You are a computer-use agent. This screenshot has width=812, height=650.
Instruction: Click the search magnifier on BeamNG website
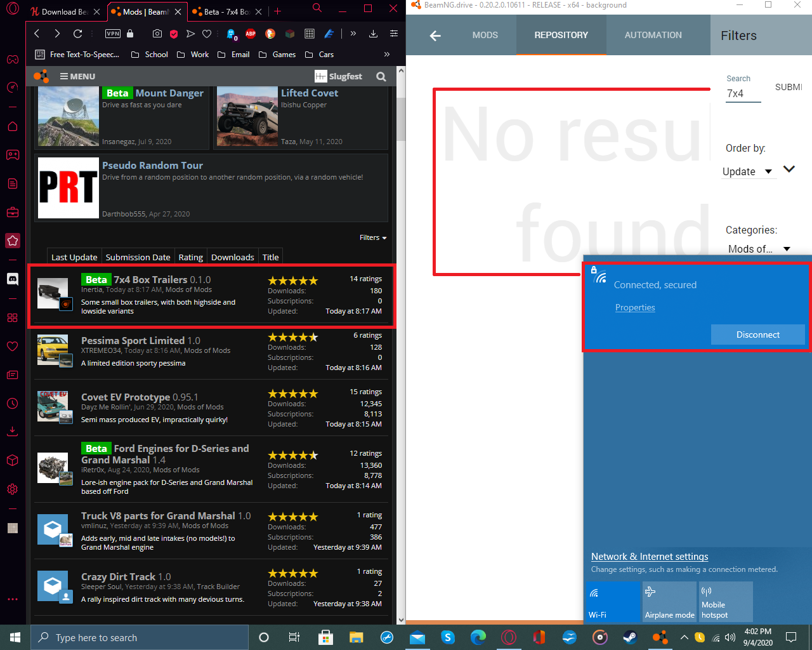pyautogui.click(x=381, y=77)
